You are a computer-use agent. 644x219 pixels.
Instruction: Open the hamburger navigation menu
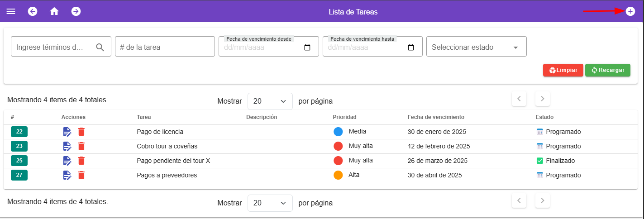pos(10,11)
